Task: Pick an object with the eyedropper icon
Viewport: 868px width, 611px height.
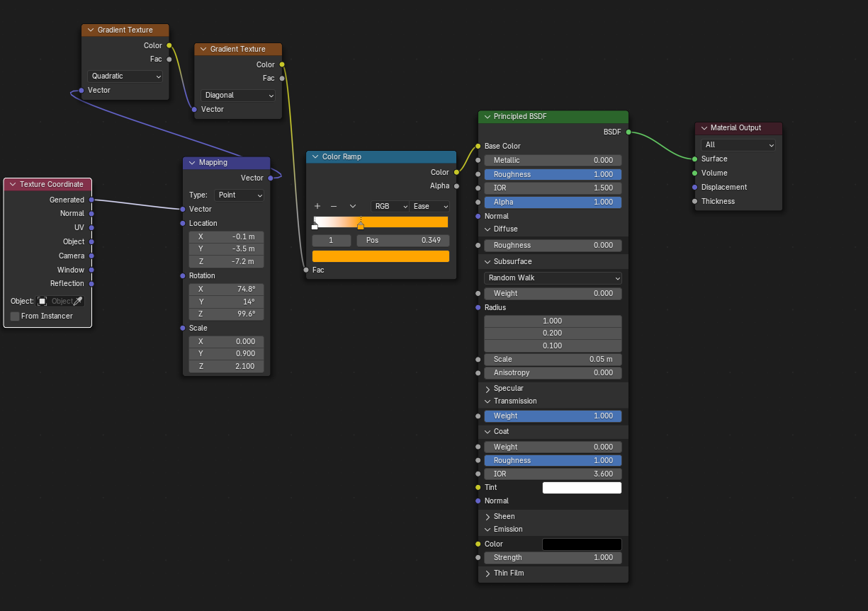Action: [x=78, y=301]
